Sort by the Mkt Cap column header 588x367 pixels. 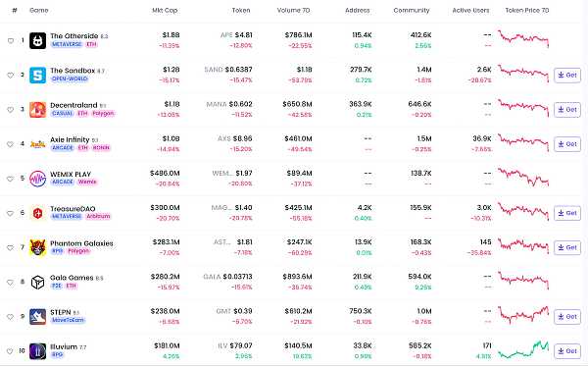(x=165, y=11)
